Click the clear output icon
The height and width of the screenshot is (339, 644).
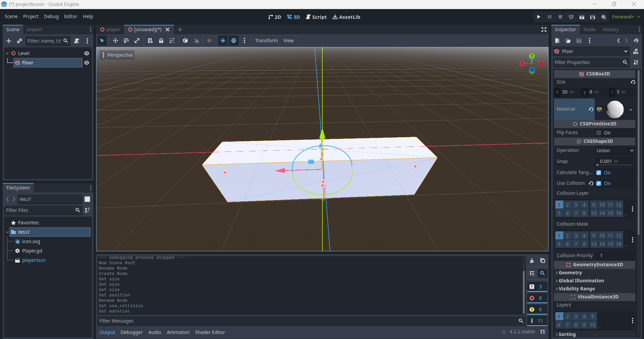(532, 261)
